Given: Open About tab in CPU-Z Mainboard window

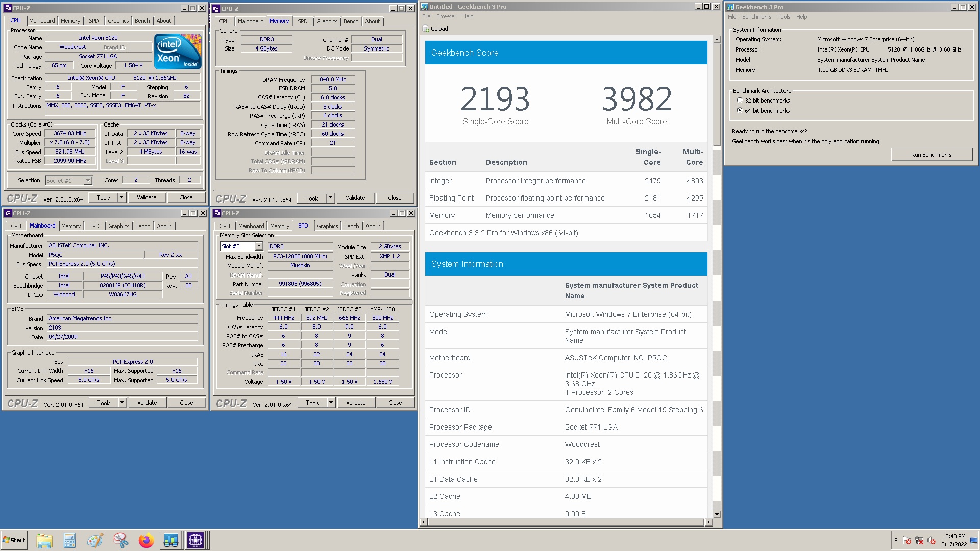Looking at the screenshot, I should coord(164,226).
